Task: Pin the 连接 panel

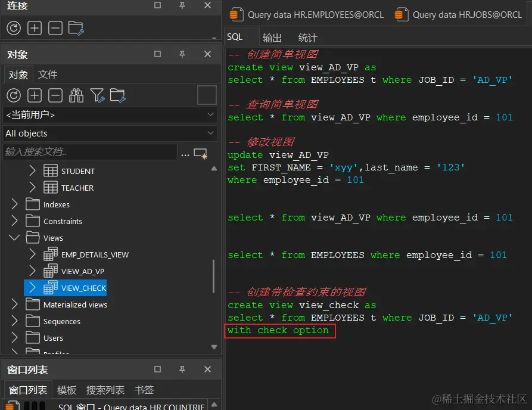Action: click(x=182, y=5)
